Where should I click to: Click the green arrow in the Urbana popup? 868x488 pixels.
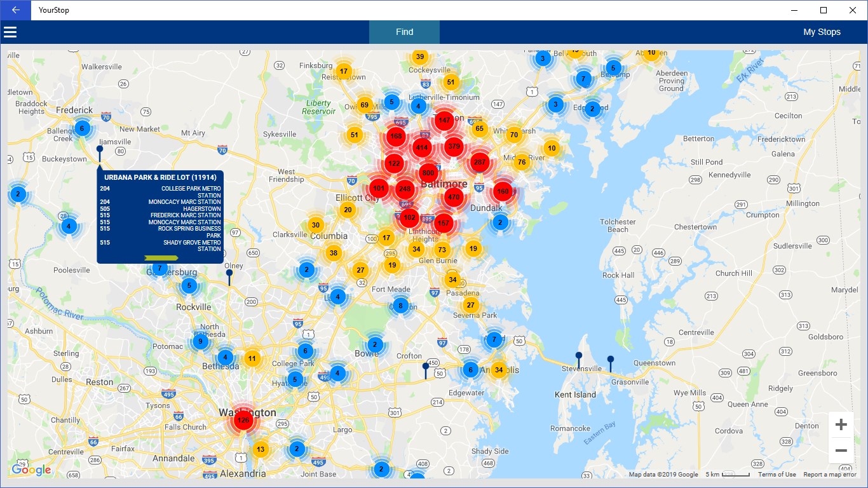point(161,257)
